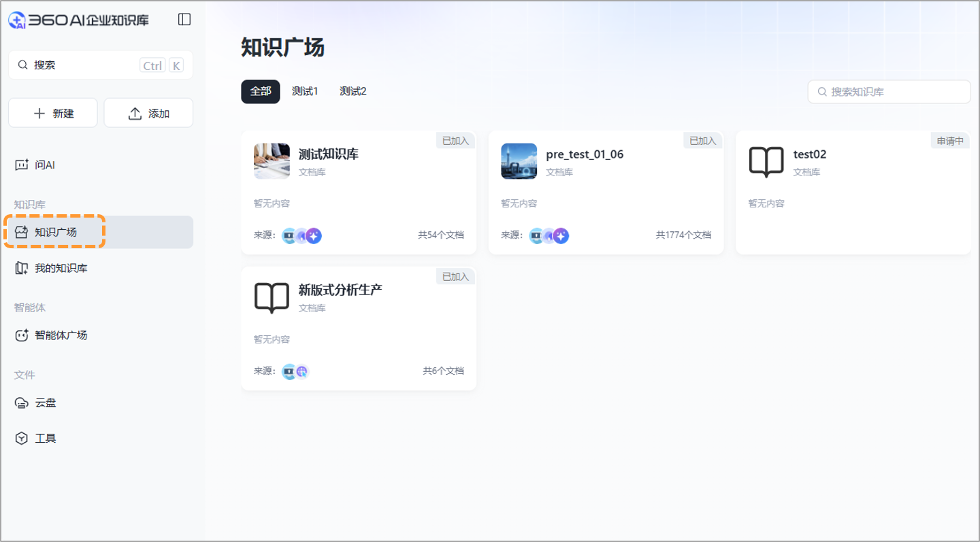Click the 搜索知识库 search field
This screenshot has width=980, height=542.
click(889, 92)
